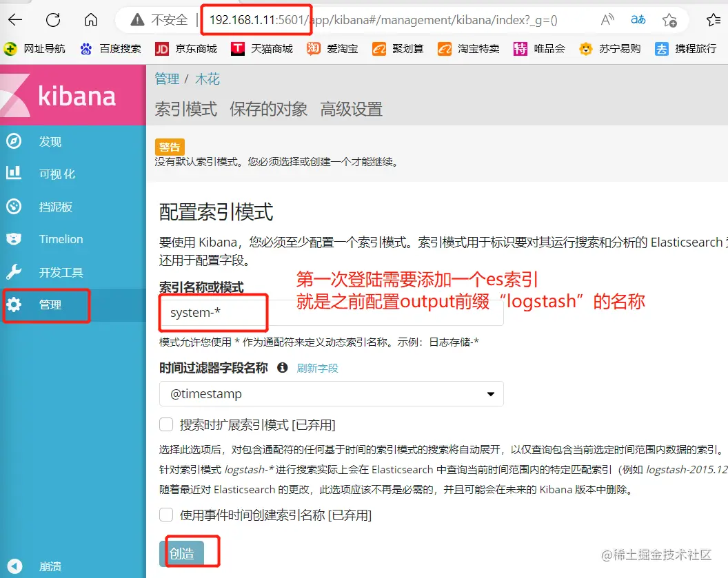Open the 京东商城 bookmark
The width and height of the screenshot is (728, 578).
coord(185,49)
